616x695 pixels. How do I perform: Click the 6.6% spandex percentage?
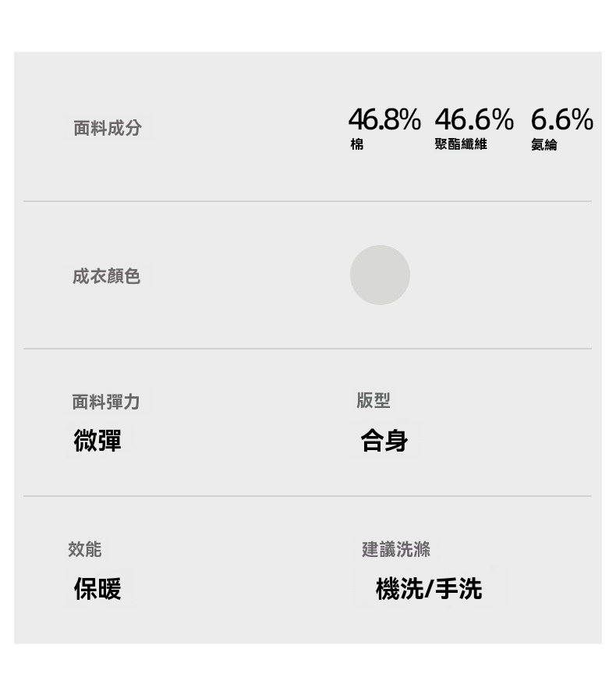pyautogui.click(x=561, y=120)
